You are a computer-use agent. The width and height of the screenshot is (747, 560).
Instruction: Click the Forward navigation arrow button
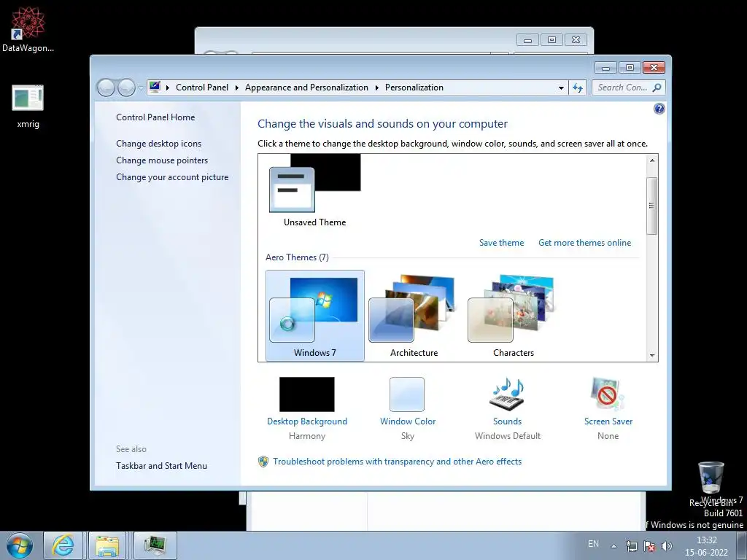tap(126, 87)
